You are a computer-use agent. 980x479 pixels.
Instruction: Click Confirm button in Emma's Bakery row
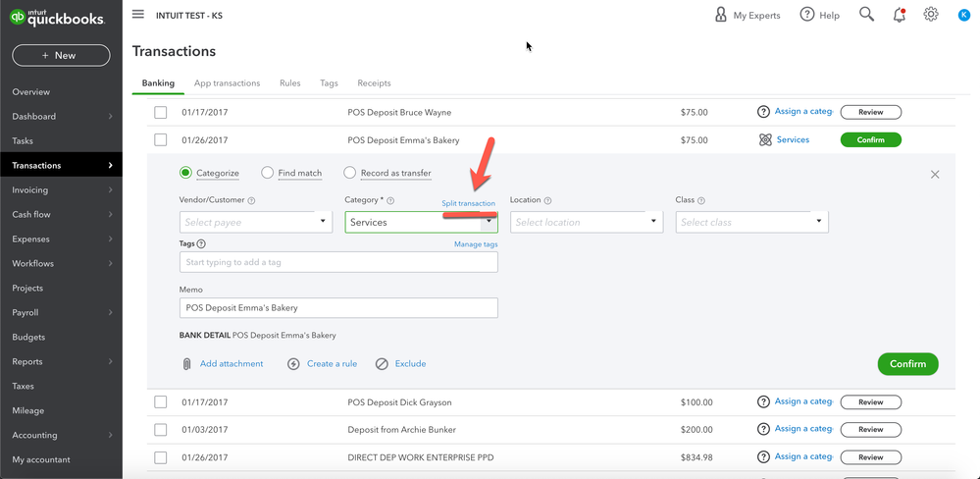[x=871, y=140]
